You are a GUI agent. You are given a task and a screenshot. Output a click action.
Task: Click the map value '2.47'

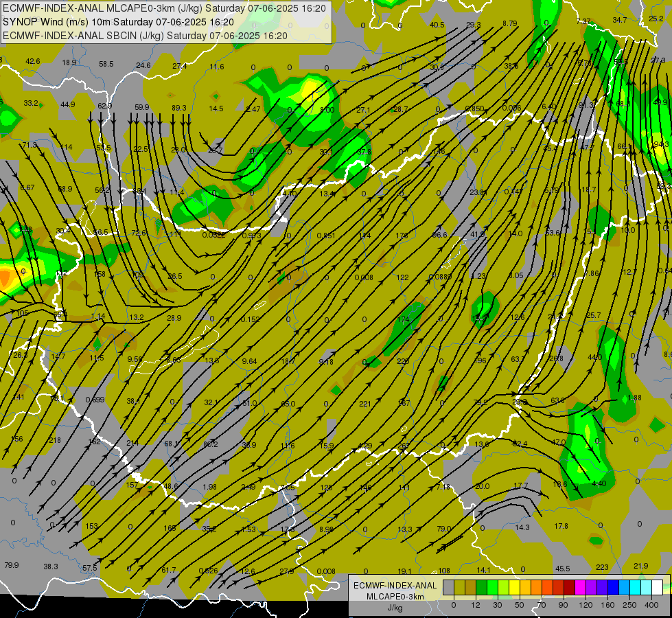(x=253, y=109)
